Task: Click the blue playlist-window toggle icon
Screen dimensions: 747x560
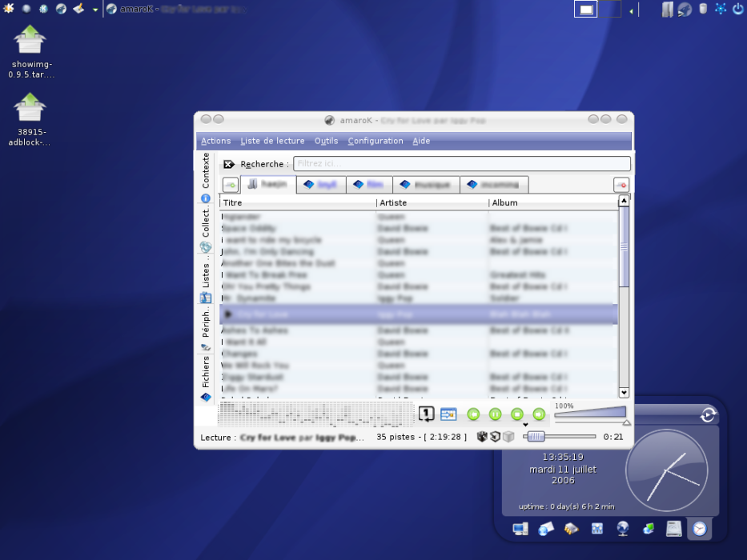Action: point(448,414)
